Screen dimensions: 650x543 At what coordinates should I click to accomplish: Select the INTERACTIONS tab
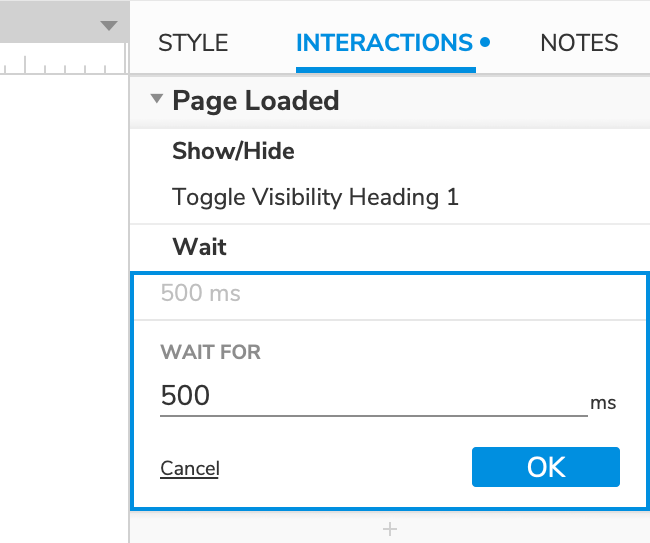click(x=384, y=43)
